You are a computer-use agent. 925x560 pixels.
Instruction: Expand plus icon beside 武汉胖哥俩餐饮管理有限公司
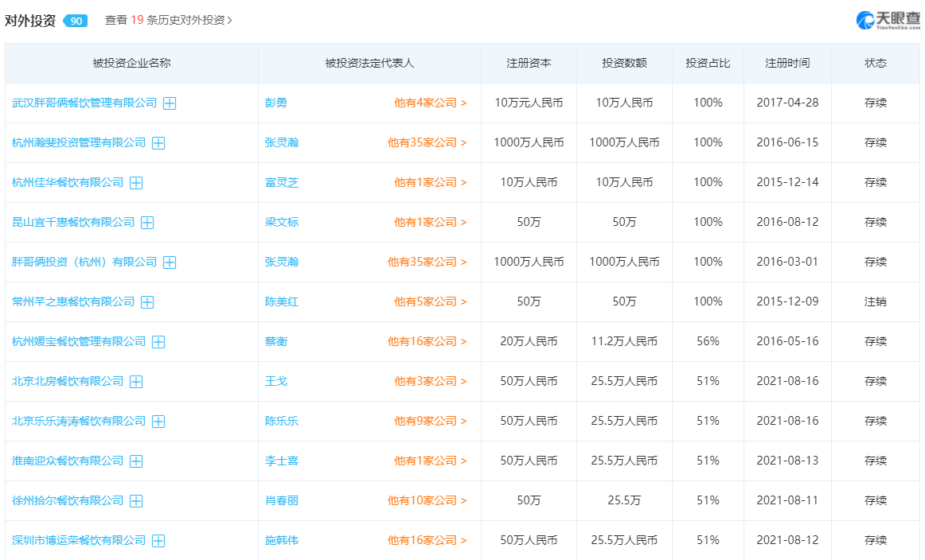click(x=170, y=103)
